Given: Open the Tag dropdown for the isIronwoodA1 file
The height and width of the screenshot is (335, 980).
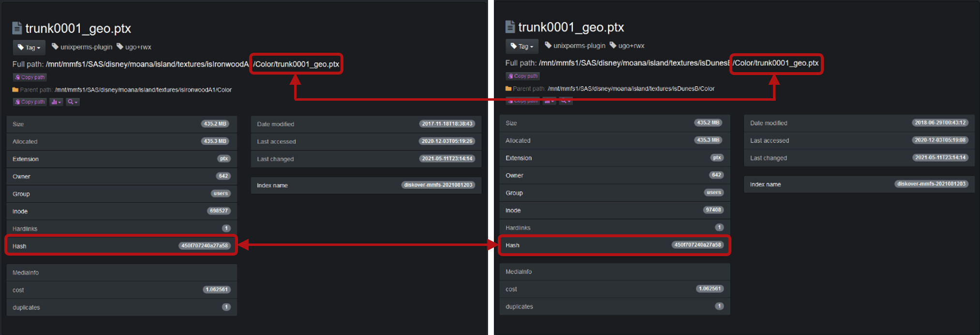Looking at the screenshot, I should pyautogui.click(x=29, y=47).
